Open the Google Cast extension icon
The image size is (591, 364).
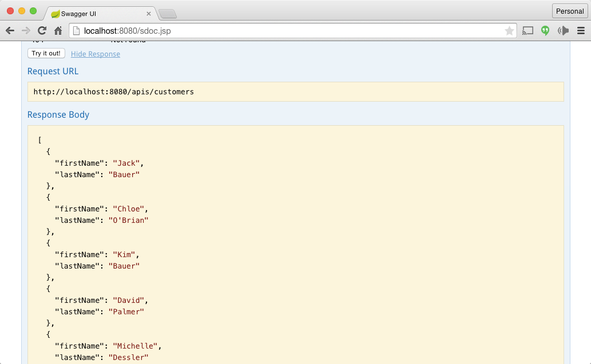[x=527, y=31]
